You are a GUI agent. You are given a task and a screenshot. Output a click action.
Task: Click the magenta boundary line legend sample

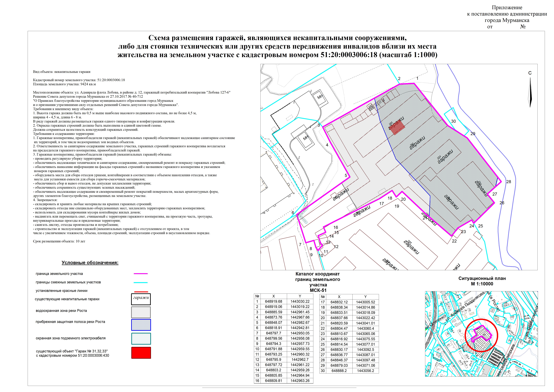click(x=141, y=274)
